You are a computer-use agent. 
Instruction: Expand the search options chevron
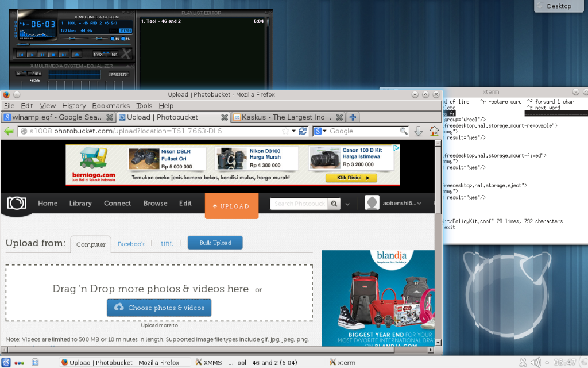click(347, 204)
